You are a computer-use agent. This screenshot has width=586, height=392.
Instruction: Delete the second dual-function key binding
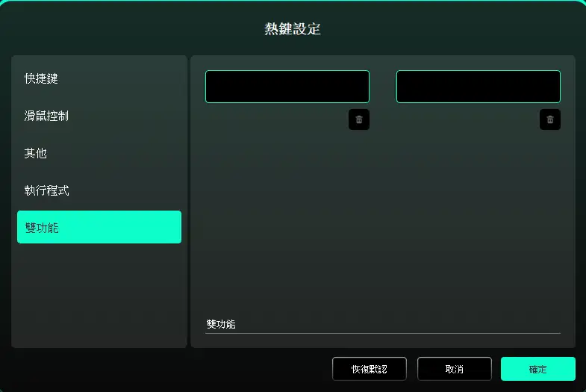pyautogui.click(x=549, y=119)
